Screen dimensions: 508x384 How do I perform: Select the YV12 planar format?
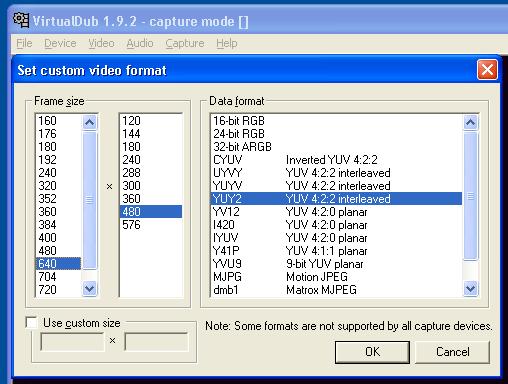tap(337, 212)
